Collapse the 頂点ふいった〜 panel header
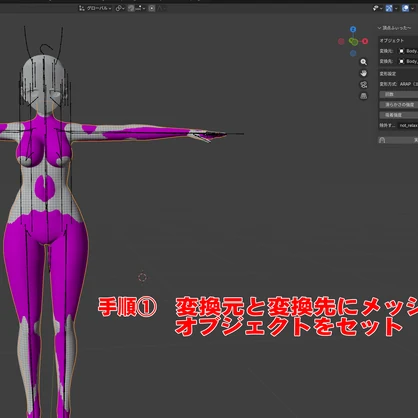The width and height of the screenshot is (418, 418). tap(394, 28)
